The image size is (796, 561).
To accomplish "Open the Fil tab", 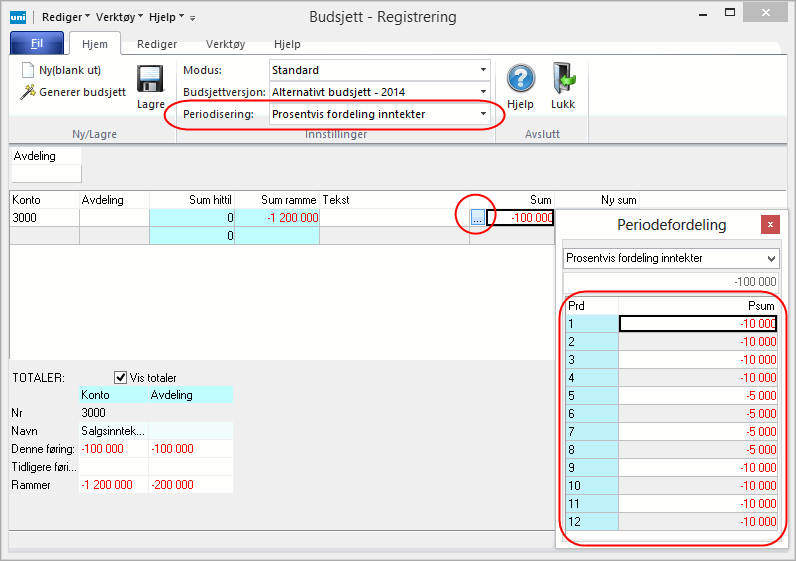I will tap(37, 45).
